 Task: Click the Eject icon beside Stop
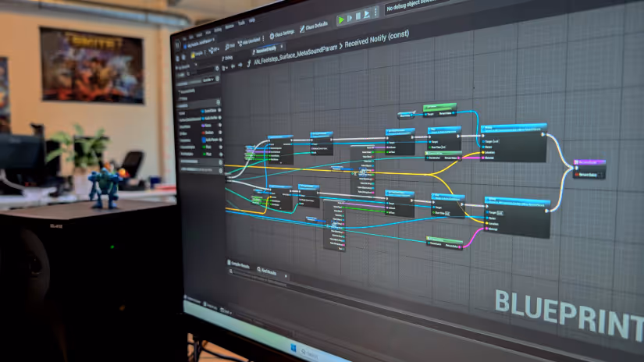tap(367, 13)
